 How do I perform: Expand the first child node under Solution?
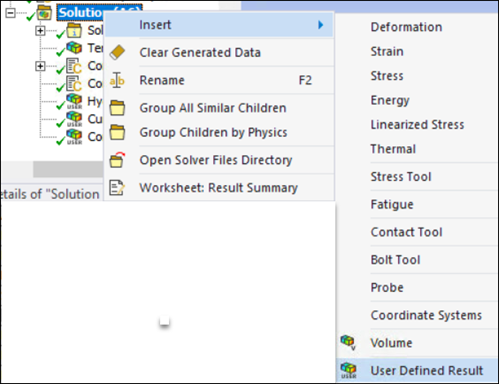[40, 31]
